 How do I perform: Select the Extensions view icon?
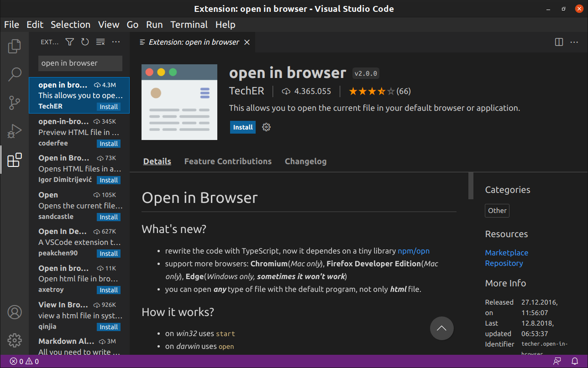(x=15, y=160)
